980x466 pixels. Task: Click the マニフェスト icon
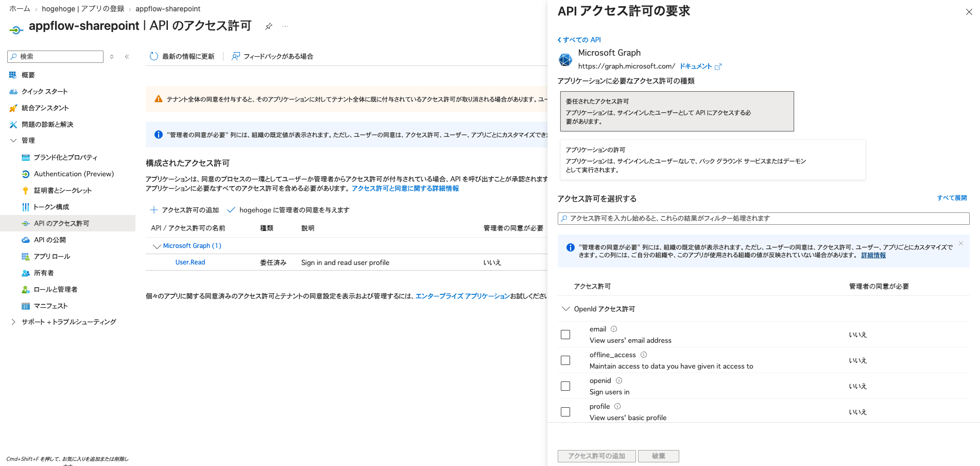pyautogui.click(x=25, y=306)
